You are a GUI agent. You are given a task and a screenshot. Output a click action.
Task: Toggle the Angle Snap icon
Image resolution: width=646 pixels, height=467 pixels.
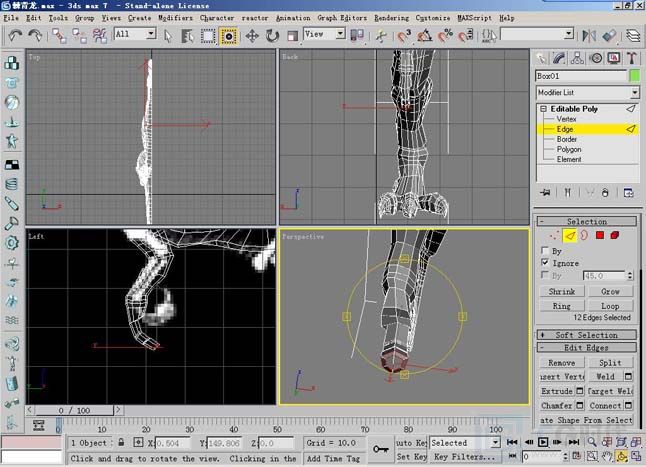pos(425,36)
